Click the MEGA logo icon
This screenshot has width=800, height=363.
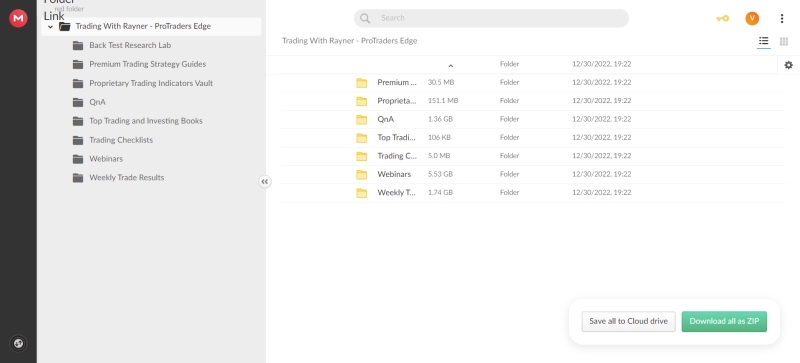(18, 18)
